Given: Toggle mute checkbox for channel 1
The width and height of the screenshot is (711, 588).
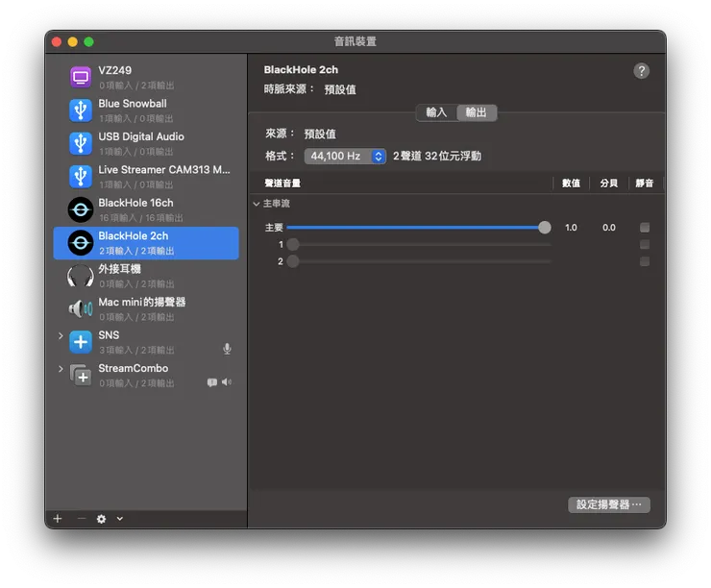Looking at the screenshot, I should coord(645,244).
